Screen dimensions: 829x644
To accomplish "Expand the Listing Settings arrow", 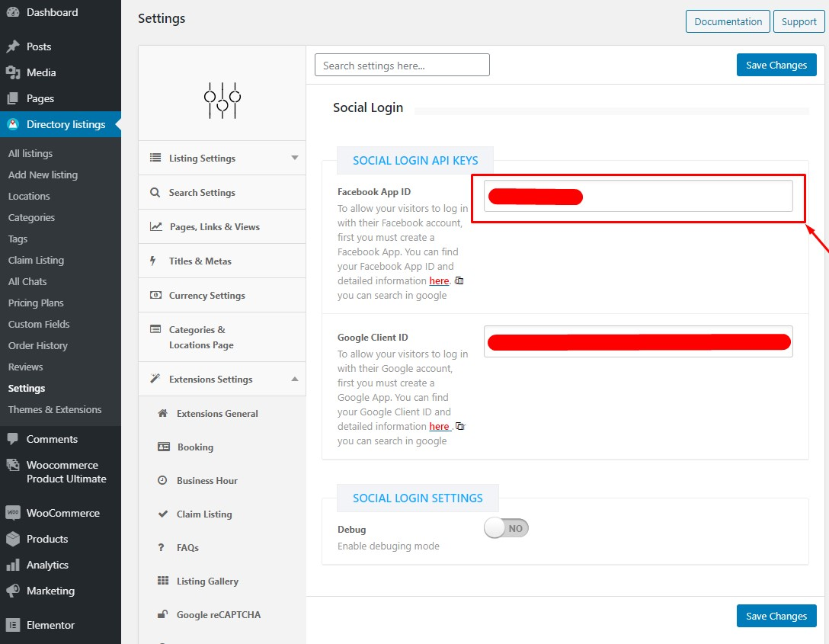I will point(294,158).
